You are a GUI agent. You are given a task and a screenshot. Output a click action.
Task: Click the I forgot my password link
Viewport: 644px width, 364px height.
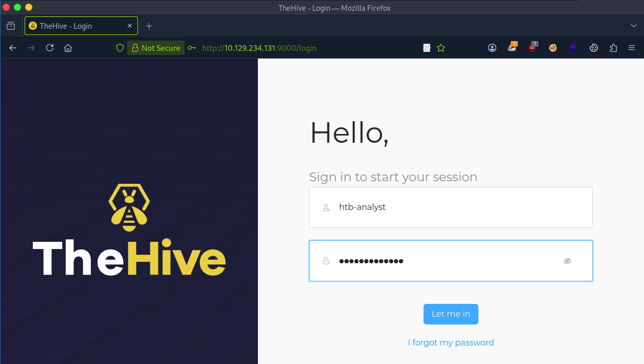[451, 342]
